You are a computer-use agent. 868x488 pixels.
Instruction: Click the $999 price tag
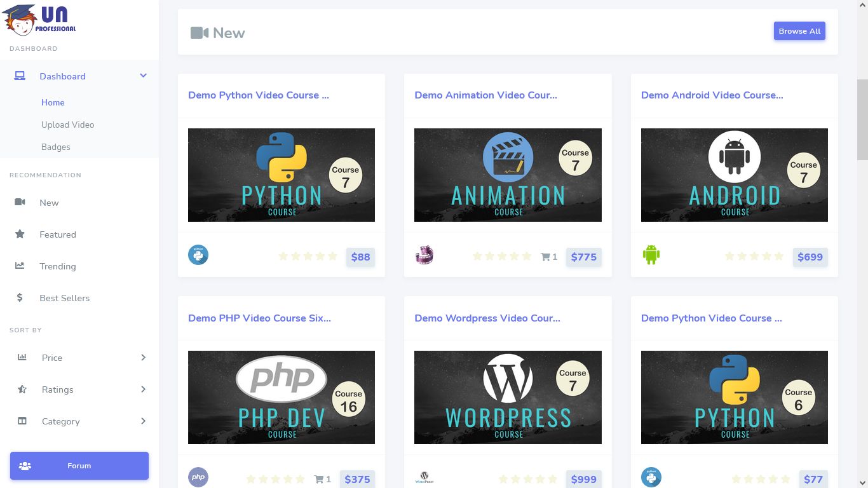point(583,479)
